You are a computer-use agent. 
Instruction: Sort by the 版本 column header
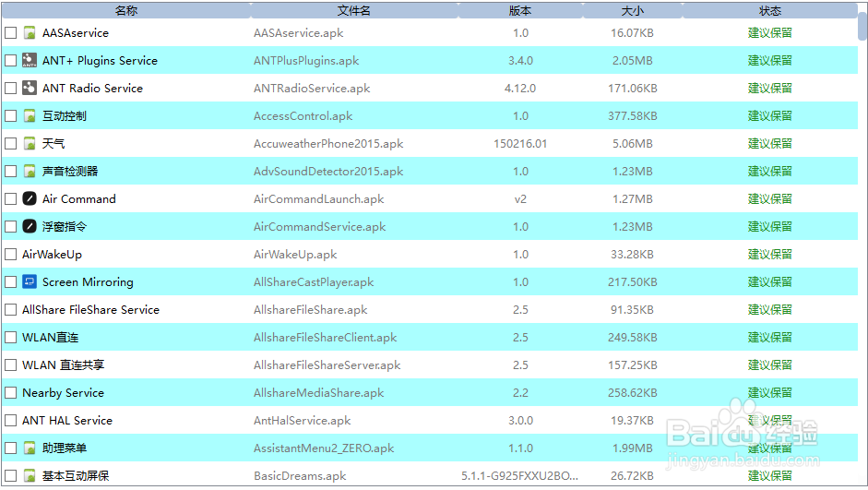pyautogui.click(x=520, y=10)
